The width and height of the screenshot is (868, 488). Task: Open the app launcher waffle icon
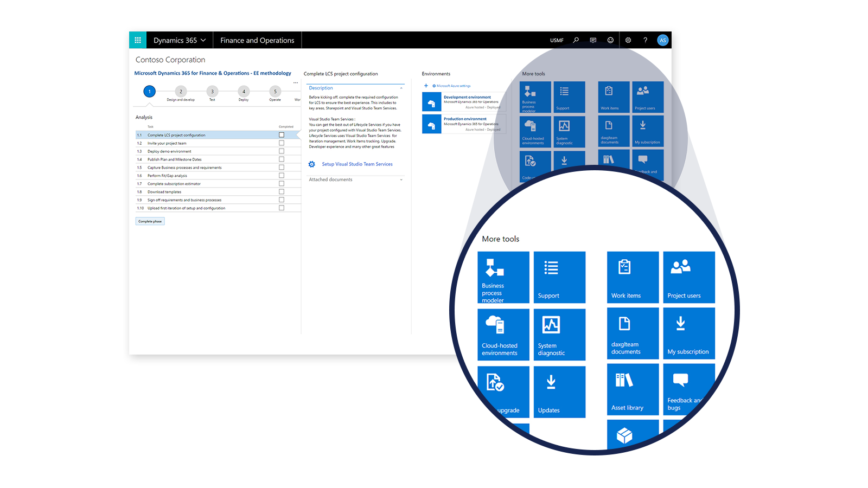[x=138, y=40]
